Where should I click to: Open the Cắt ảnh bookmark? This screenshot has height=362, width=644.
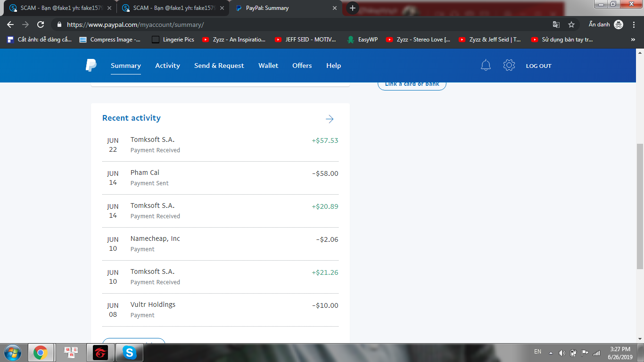tap(40, 40)
